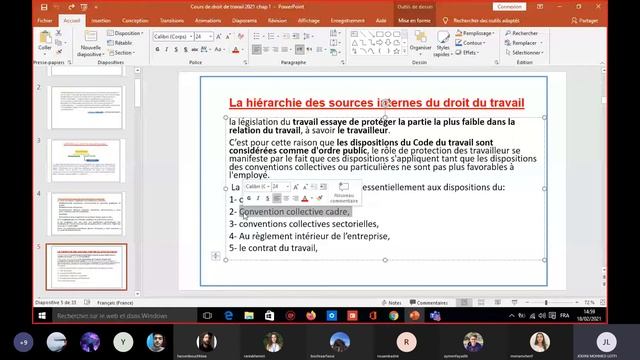Image resolution: width=640 pixels, height=360 pixels.
Task: Open the Styles rapides gallery
Action: click(x=442, y=44)
